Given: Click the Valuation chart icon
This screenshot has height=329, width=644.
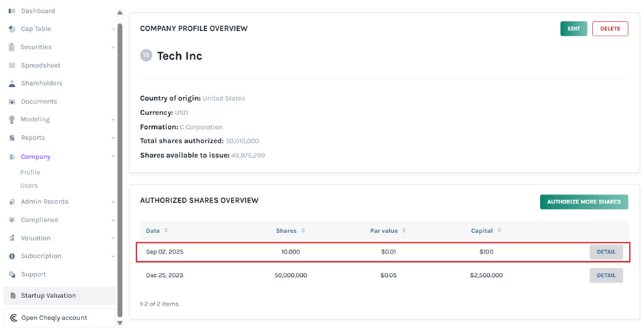Looking at the screenshot, I should click(x=12, y=239).
